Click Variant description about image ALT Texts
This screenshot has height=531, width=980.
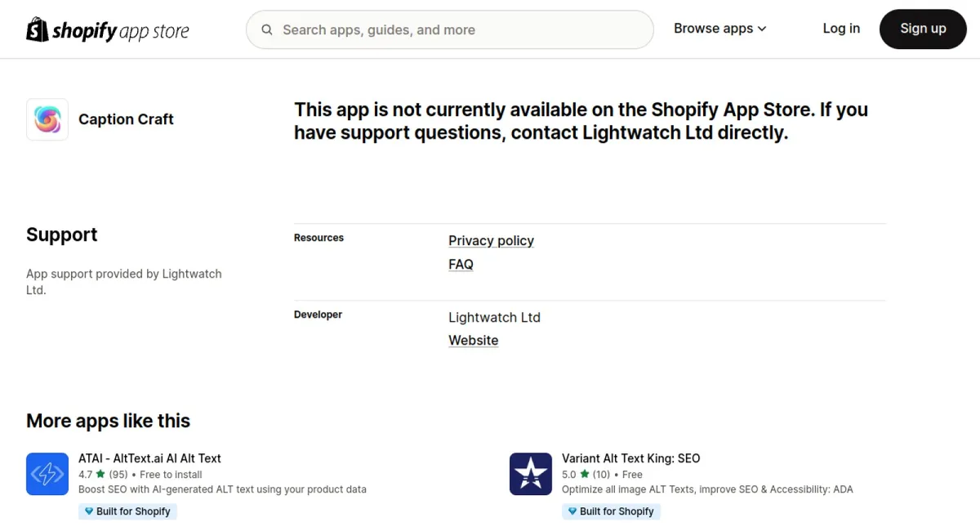(707, 489)
